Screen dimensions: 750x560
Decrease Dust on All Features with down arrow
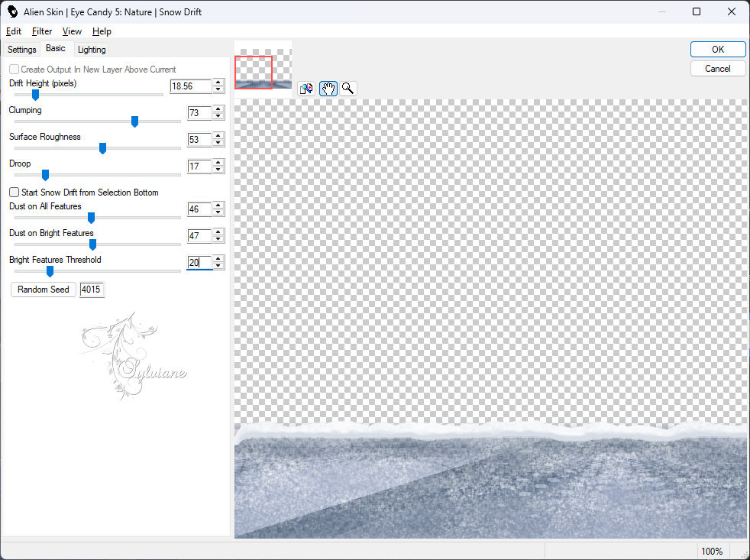(218, 212)
